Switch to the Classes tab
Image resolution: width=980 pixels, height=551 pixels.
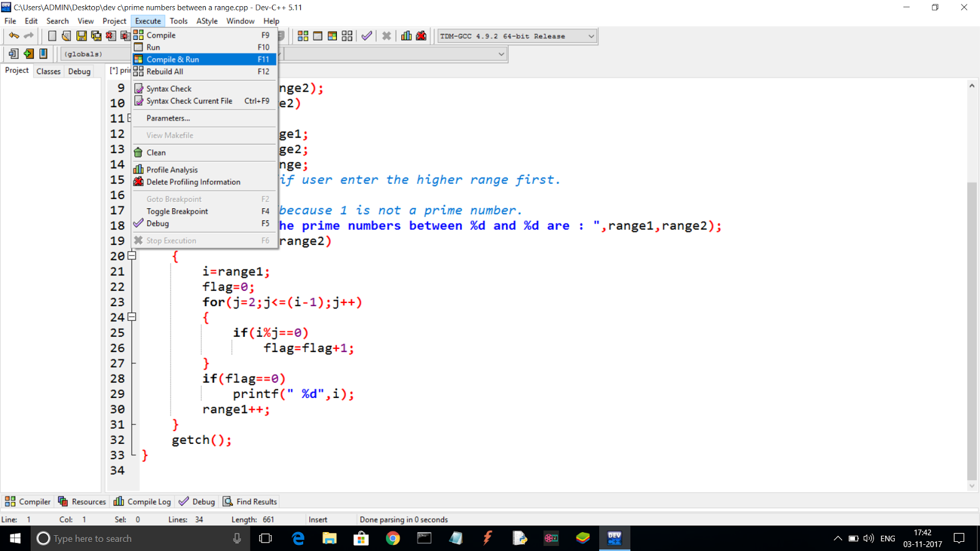pos(48,71)
